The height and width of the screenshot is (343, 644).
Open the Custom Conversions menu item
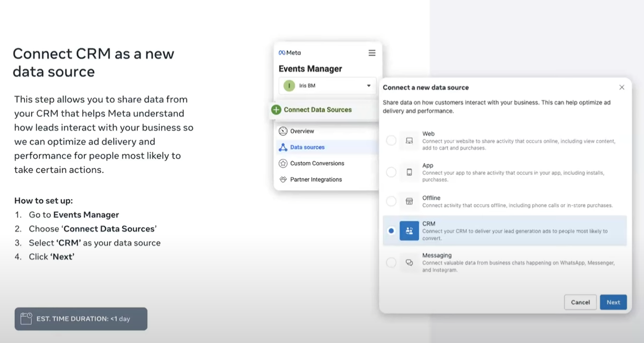click(317, 163)
